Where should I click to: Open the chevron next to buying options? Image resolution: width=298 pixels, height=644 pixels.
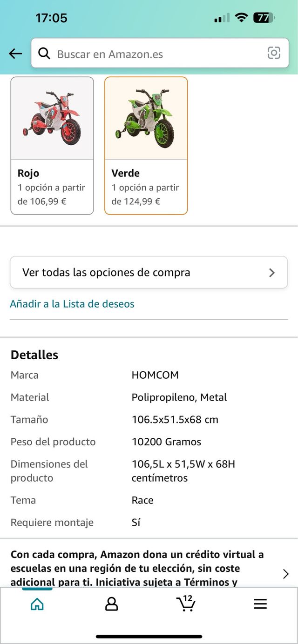[271, 272]
